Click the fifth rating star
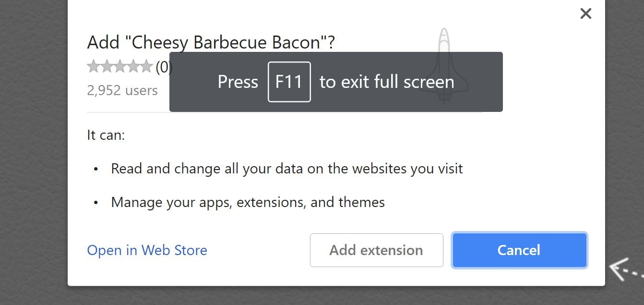The height and width of the screenshot is (305, 644). pyautogui.click(x=146, y=67)
